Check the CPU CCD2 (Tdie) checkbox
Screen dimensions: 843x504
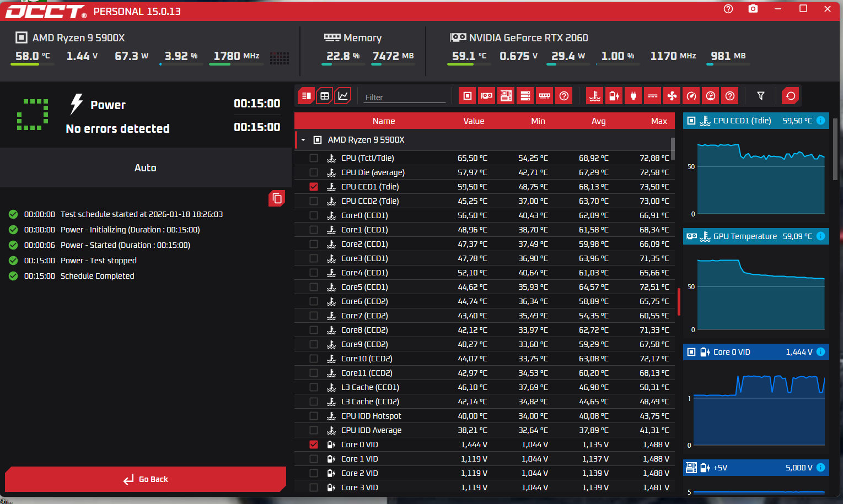coord(314,201)
